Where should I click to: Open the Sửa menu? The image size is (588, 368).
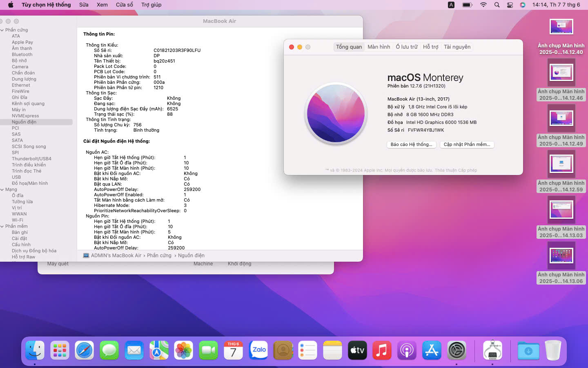pos(84,5)
